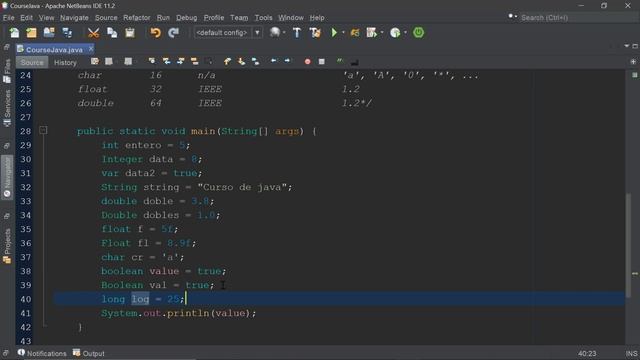
Task: Shift line right with blue arrow icon
Action: pos(287,61)
